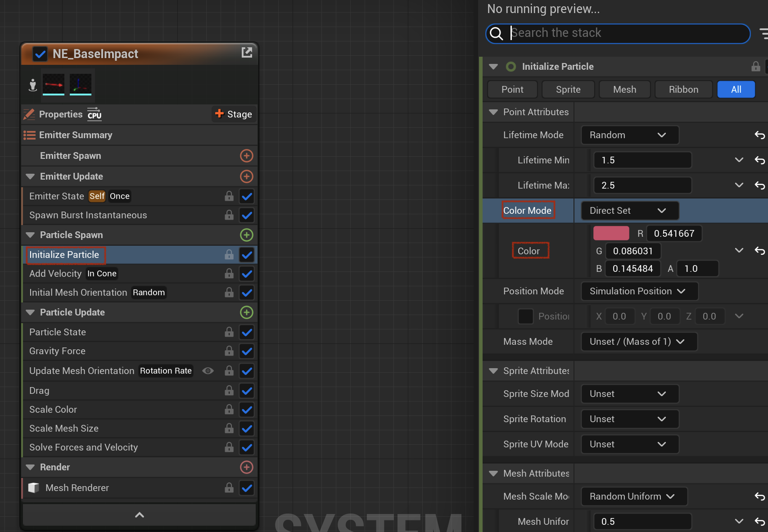This screenshot has width=768, height=532.
Task: Open Mesh Scale Mode Random Uniform dropdown
Action: point(634,496)
